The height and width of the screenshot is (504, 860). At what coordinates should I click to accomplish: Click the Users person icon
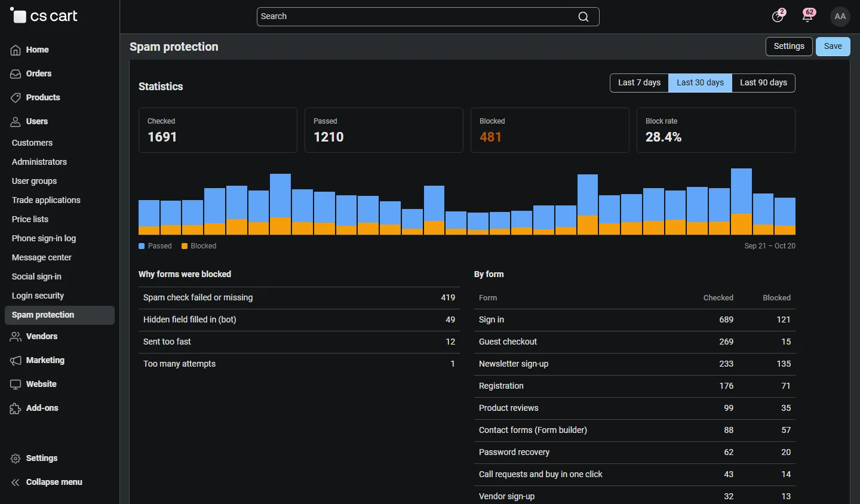coord(16,122)
